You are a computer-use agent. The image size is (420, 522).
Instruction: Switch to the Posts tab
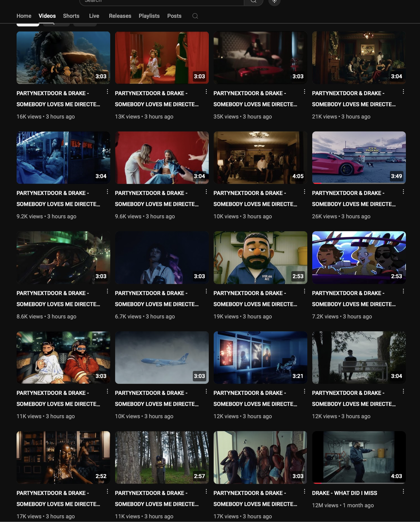click(x=174, y=16)
